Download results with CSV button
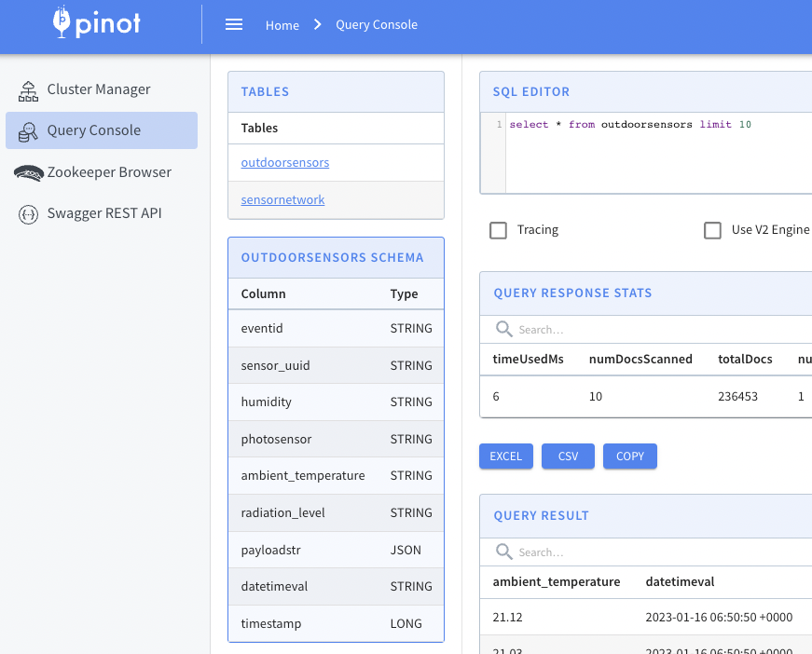This screenshot has width=812, height=654. 569,456
